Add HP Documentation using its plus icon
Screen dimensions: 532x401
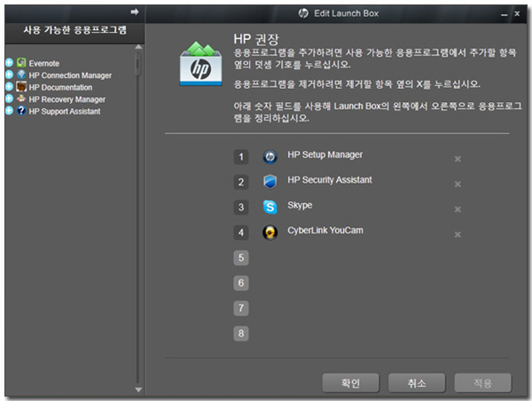(9, 87)
